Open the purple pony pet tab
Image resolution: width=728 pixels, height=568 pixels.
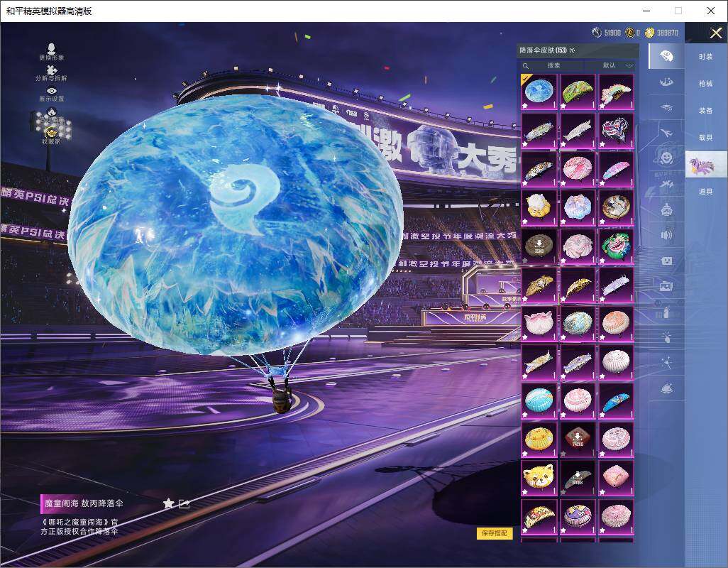click(706, 165)
